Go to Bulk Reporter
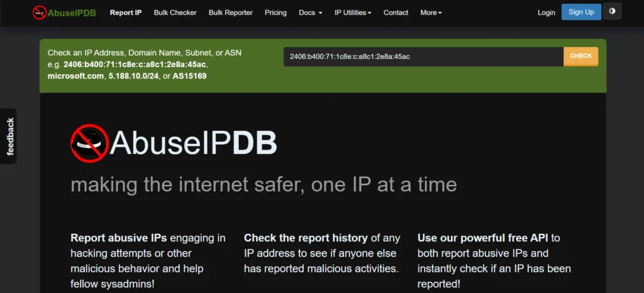 [230, 13]
